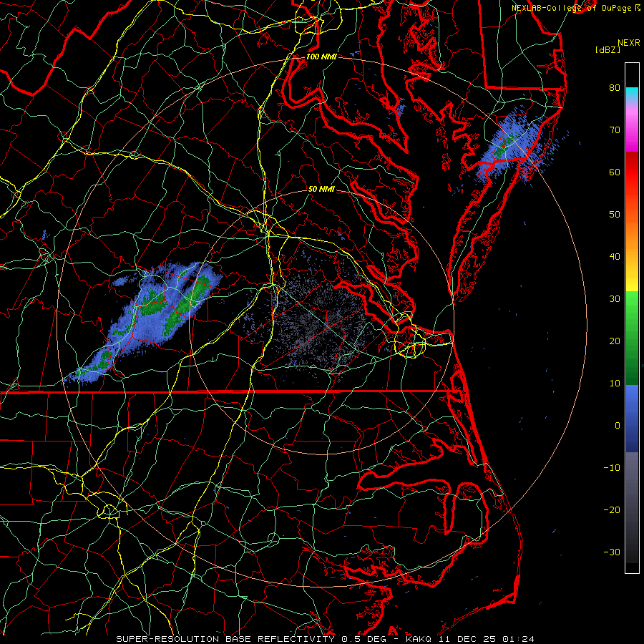This screenshot has height=644, width=644.
Task: Click the 20 value on the dBZ scale
Action: coord(615,341)
